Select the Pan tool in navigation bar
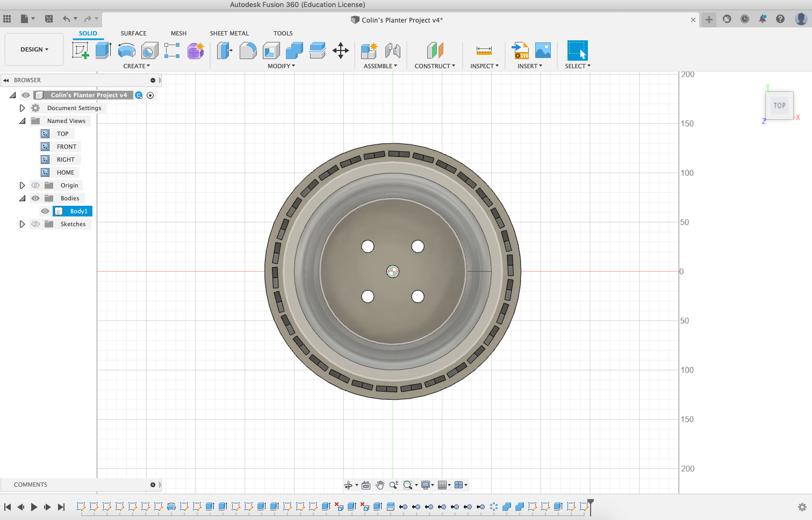Viewport: 812px width, 520px height. 380,485
